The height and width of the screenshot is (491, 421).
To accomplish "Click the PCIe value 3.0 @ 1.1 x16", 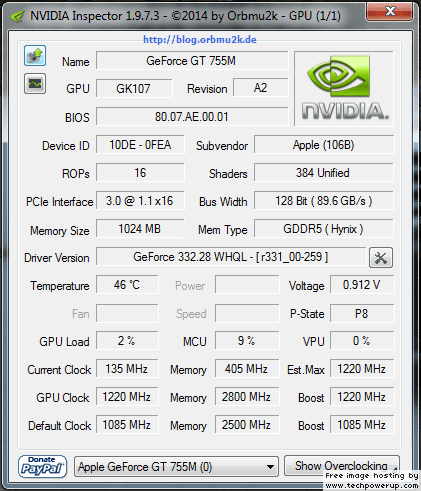I will 140,201.
